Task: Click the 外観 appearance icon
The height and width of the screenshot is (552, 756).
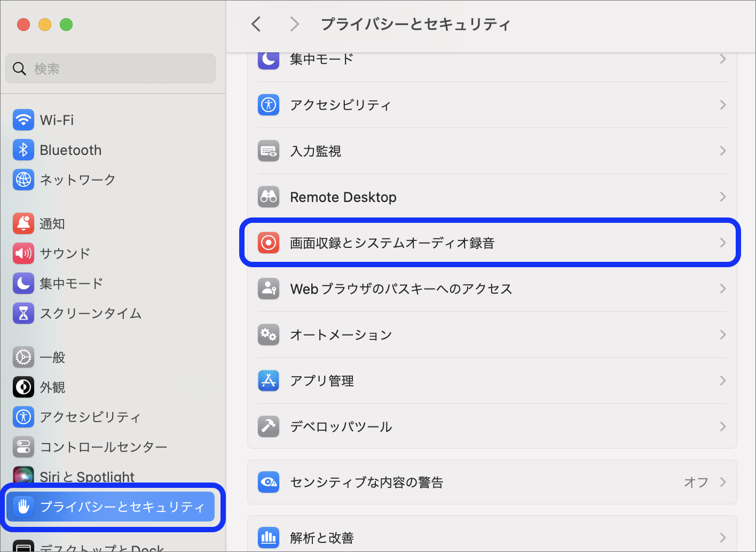Action: pyautogui.click(x=23, y=387)
